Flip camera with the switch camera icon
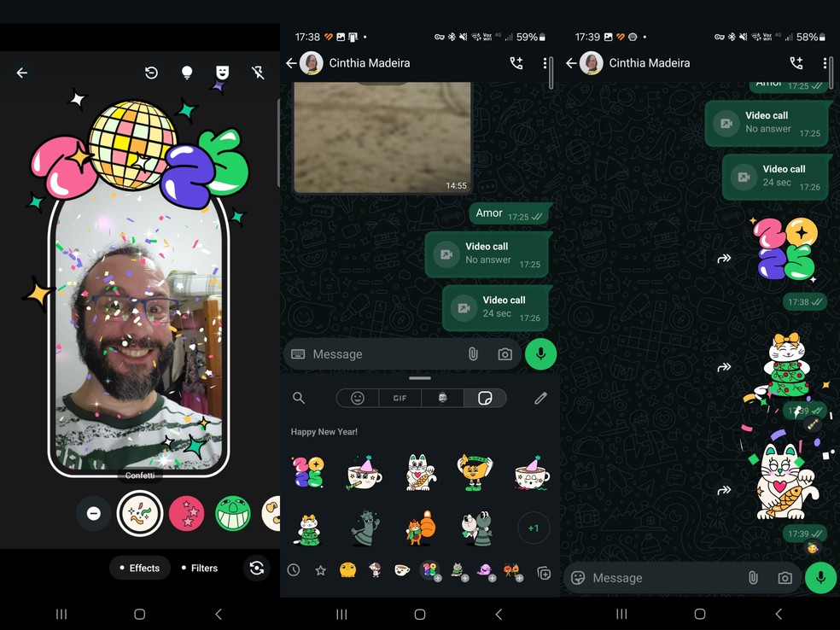 257,568
